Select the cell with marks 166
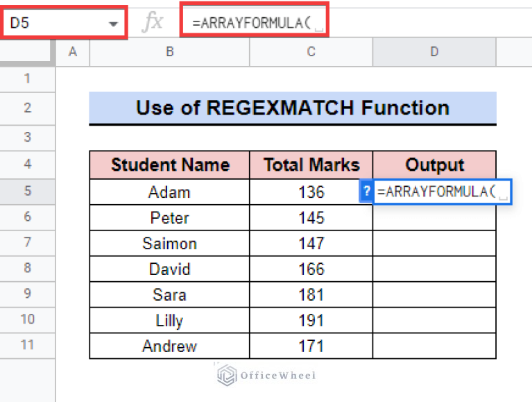Image resolution: width=532 pixels, height=402 pixels. (x=311, y=269)
